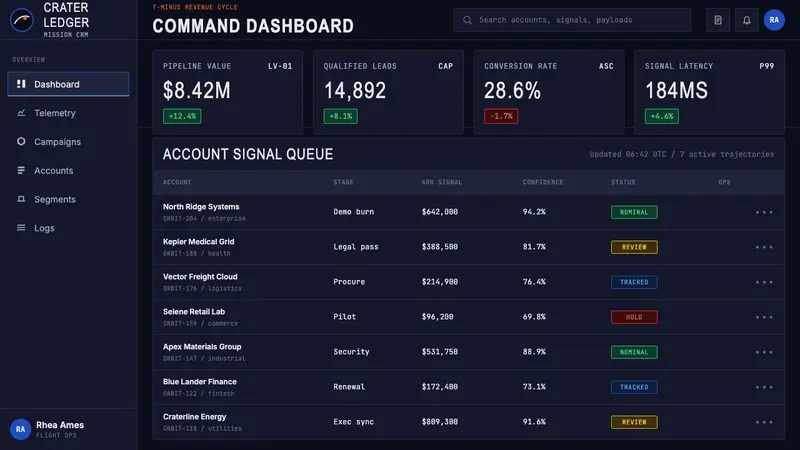Click the Account Signal Queue heading
Screen dimensions: 800x450
[x=248, y=154]
